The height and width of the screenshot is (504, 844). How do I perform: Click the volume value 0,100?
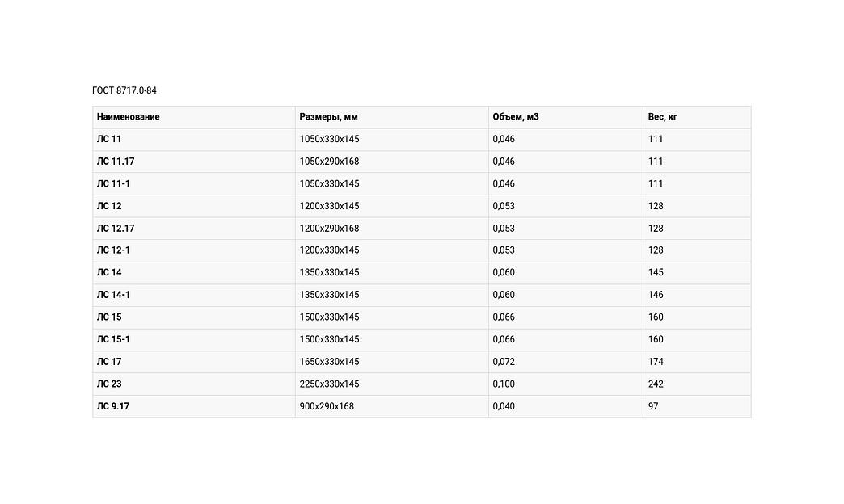(504, 384)
